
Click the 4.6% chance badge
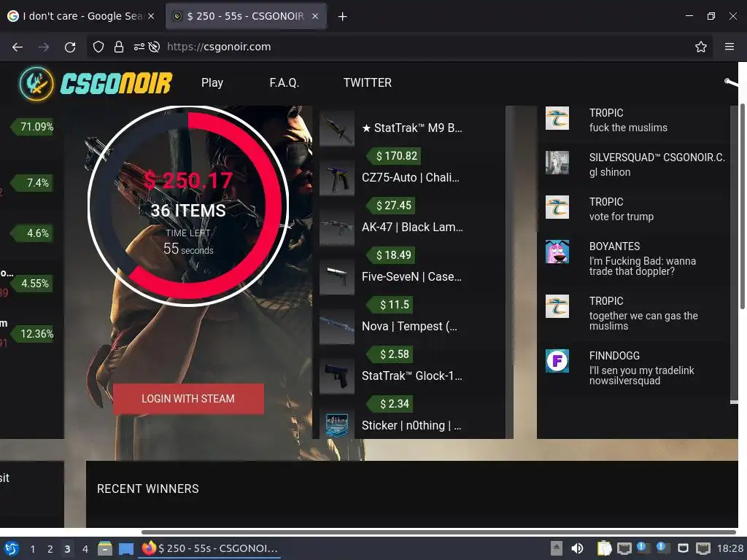point(33,233)
